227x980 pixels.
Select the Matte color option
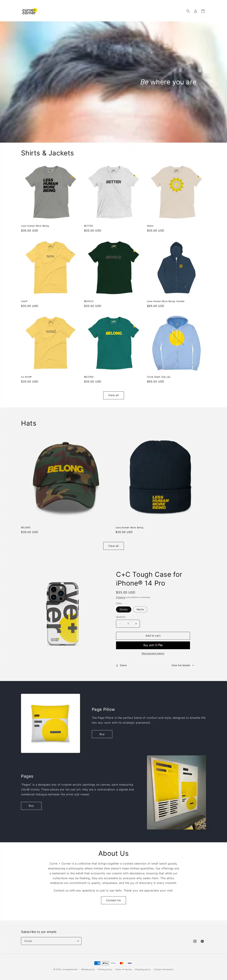click(140, 609)
